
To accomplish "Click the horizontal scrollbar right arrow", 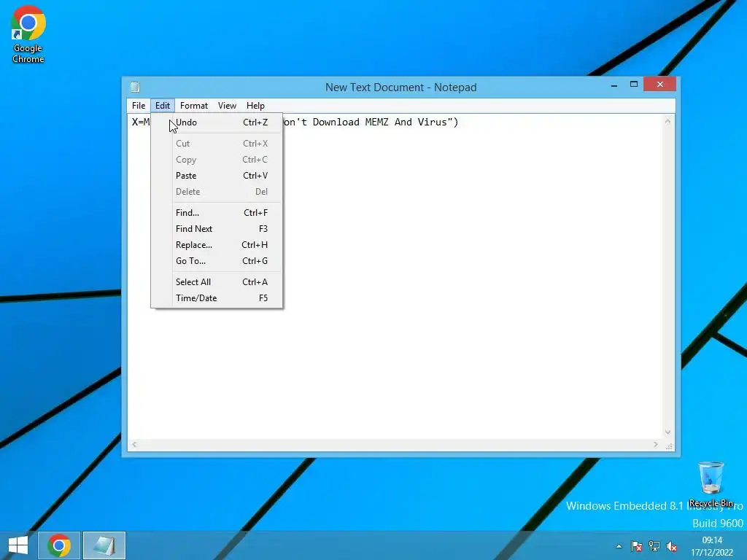I will pos(656,445).
